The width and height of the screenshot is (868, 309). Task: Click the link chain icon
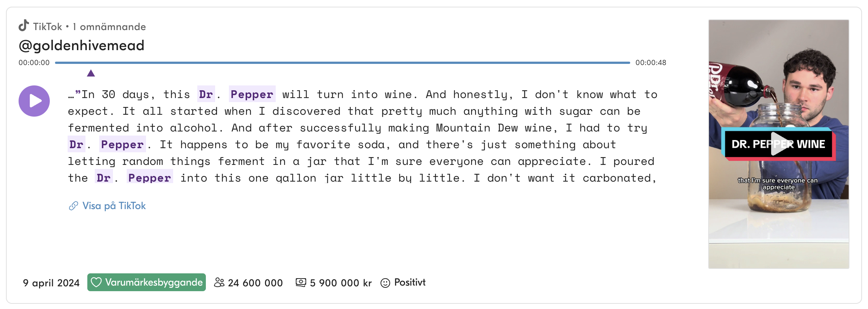click(74, 206)
